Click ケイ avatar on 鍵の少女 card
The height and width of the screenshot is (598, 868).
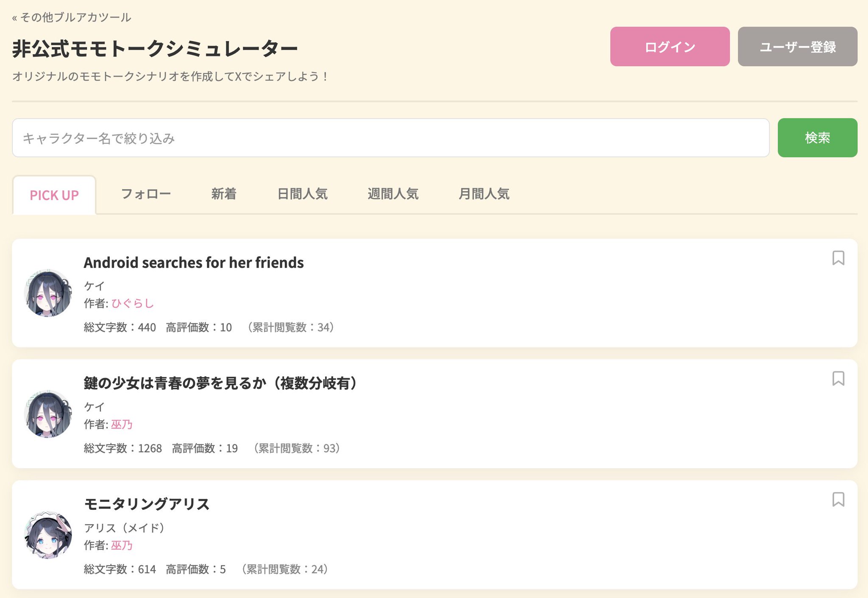tap(48, 414)
